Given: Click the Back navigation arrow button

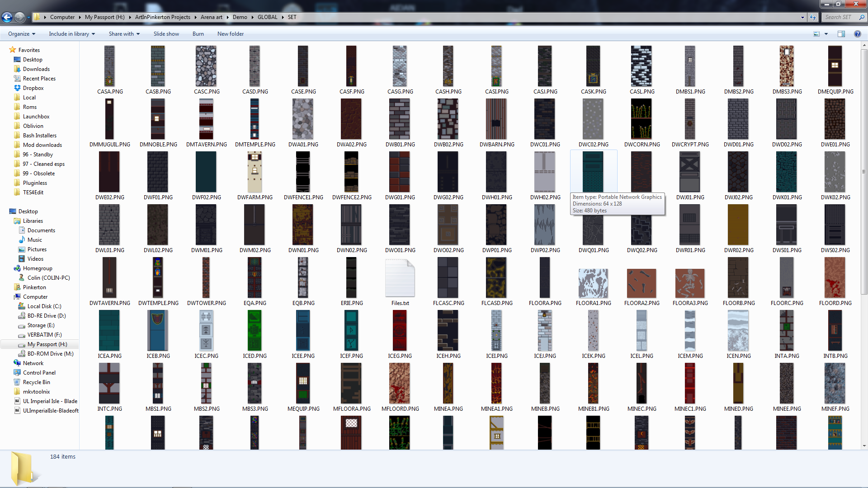Looking at the screenshot, I should [7, 17].
